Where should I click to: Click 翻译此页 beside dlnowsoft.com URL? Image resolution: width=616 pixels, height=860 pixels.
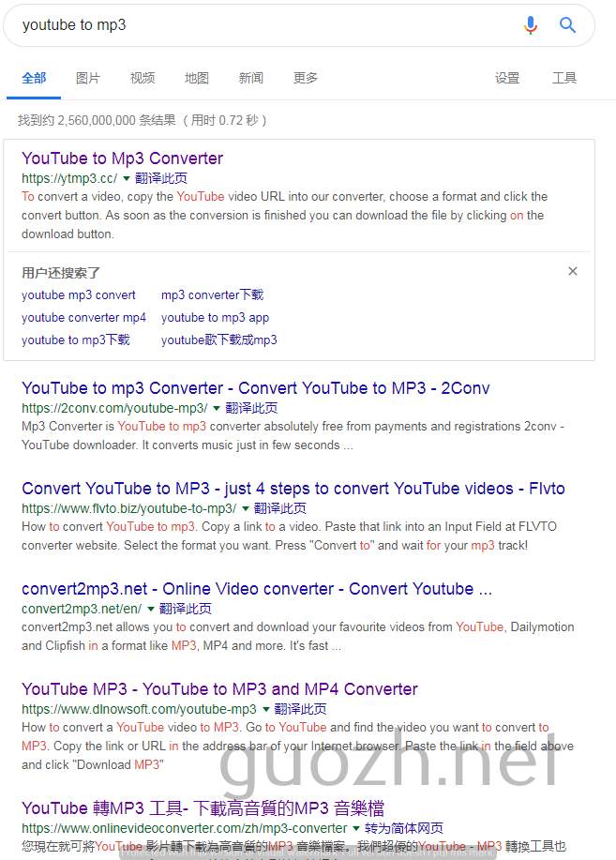click(x=301, y=709)
